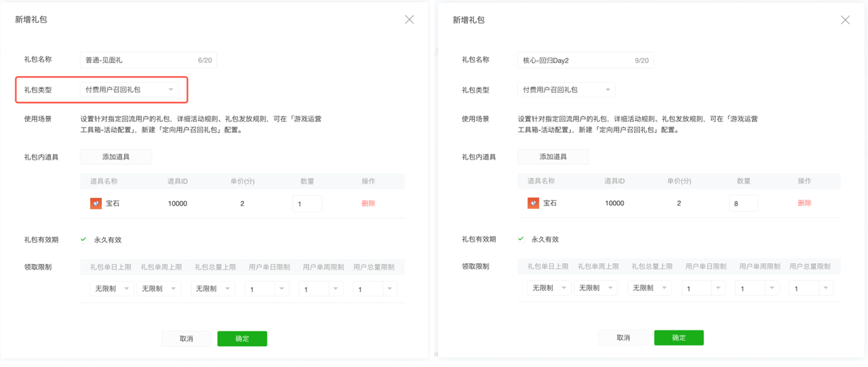Click gem icon in left dialog item row
The width and height of the screenshot is (868, 367).
(x=96, y=204)
